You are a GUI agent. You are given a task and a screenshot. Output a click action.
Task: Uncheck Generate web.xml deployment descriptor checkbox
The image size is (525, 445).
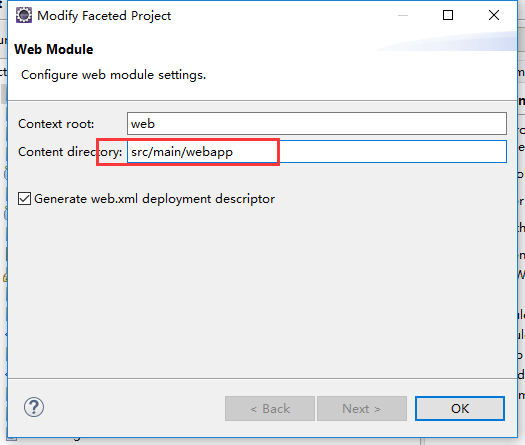click(24, 199)
